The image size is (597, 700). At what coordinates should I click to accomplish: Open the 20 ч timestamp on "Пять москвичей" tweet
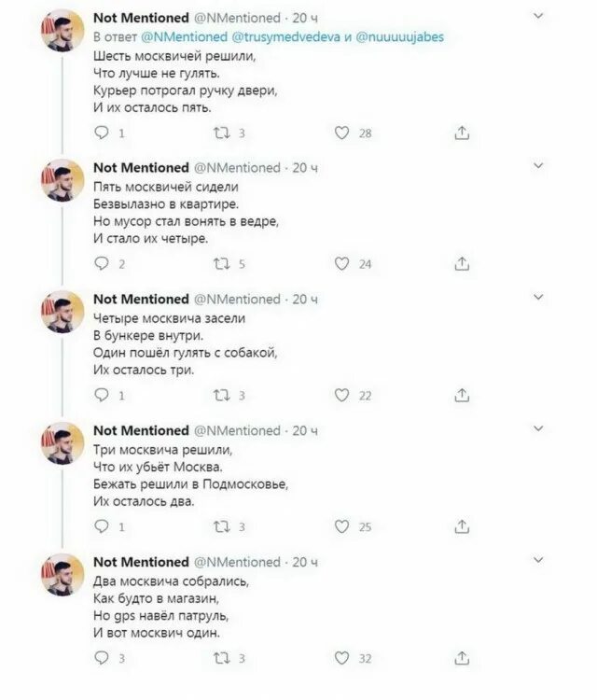click(x=305, y=168)
